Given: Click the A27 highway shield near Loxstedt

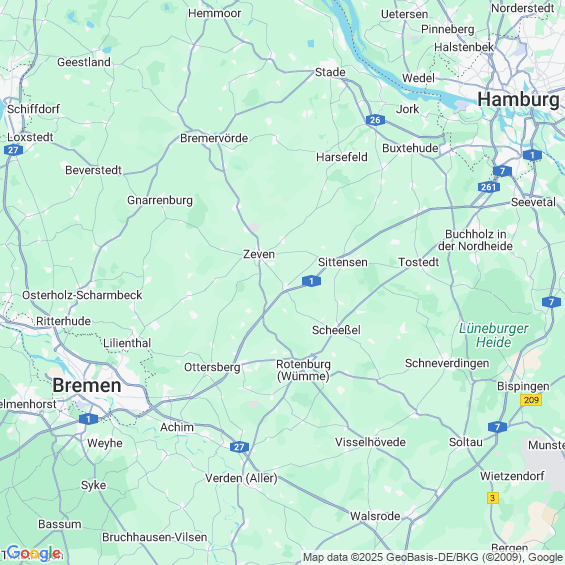Looking at the screenshot, I should coord(13,150).
